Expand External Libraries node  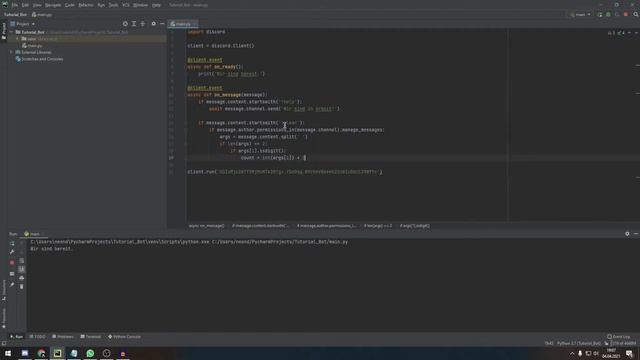point(12,52)
